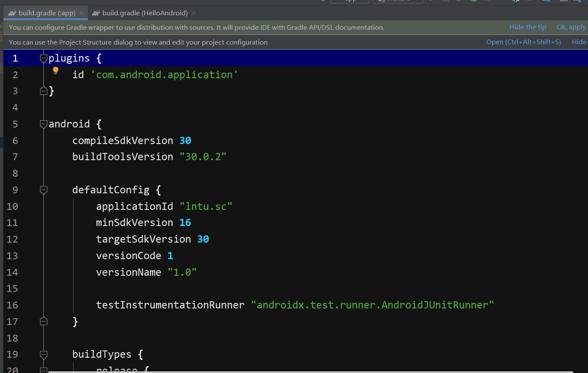
Task: Place cursor on 'plugins' keyword
Action: 69,58
